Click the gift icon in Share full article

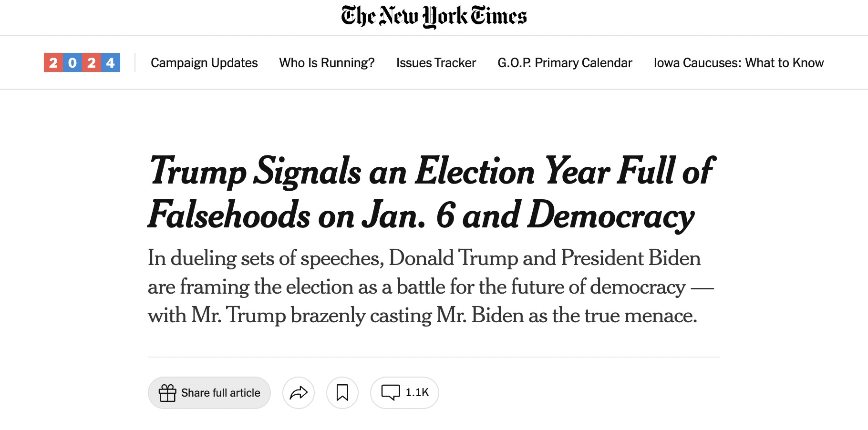tap(167, 393)
